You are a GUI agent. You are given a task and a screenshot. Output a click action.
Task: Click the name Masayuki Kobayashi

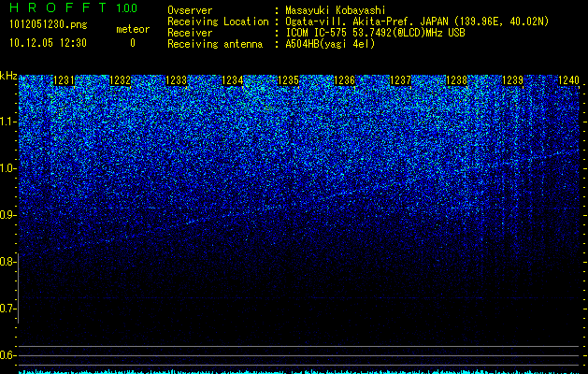[x=336, y=11]
